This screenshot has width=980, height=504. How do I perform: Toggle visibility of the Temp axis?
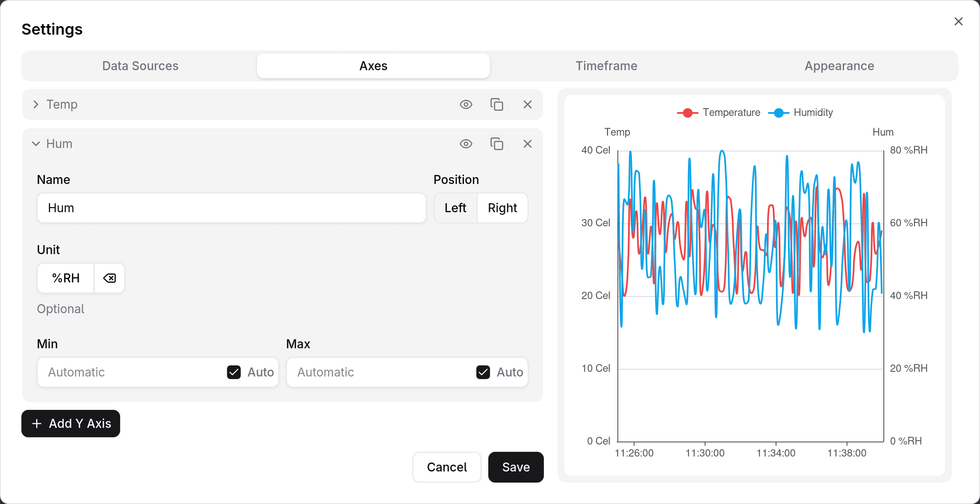[x=466, y=104]
